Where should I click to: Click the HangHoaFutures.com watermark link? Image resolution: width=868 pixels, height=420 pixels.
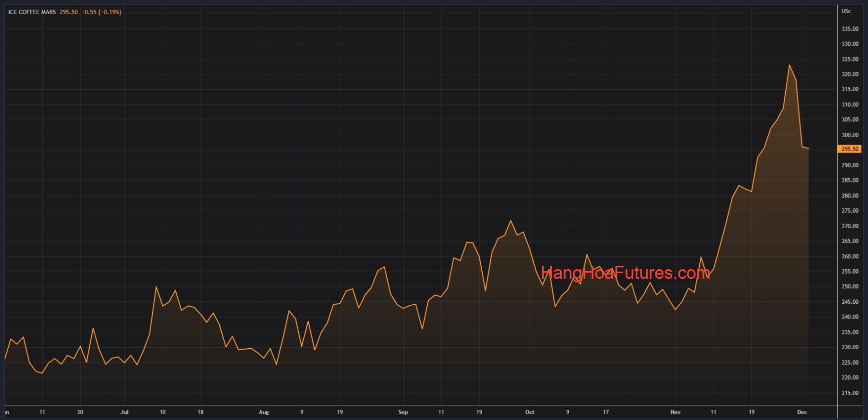pyautogui.click(x=625, y=273)
